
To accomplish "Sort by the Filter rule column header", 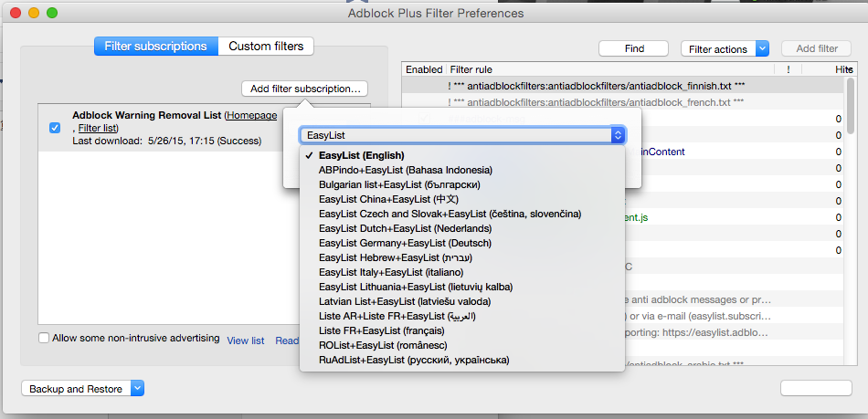I will click(x=609, y=69).
